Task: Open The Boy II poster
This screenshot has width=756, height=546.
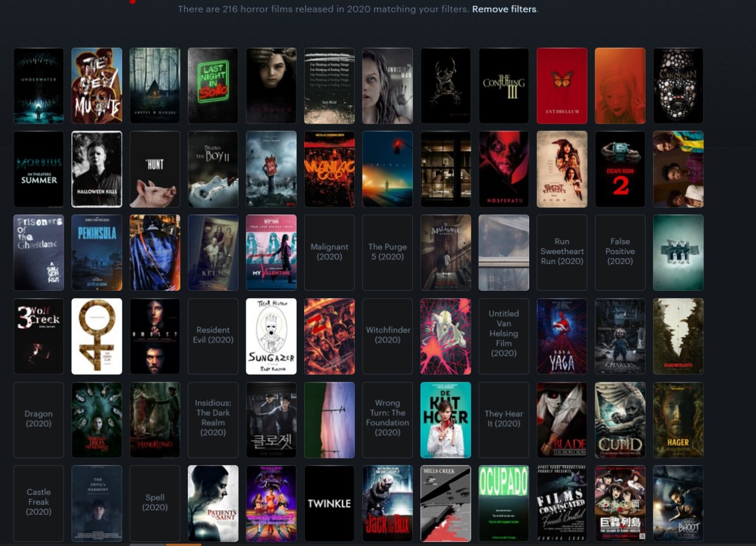Action: (x=213, y=169)
